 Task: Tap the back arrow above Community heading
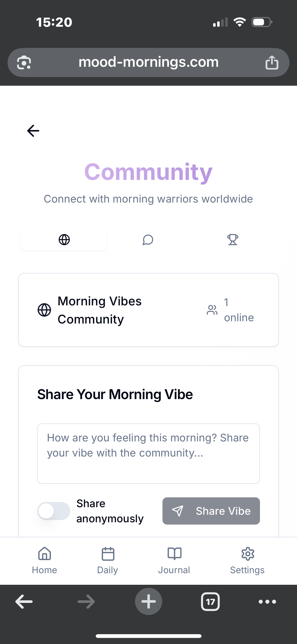(33, 131)
